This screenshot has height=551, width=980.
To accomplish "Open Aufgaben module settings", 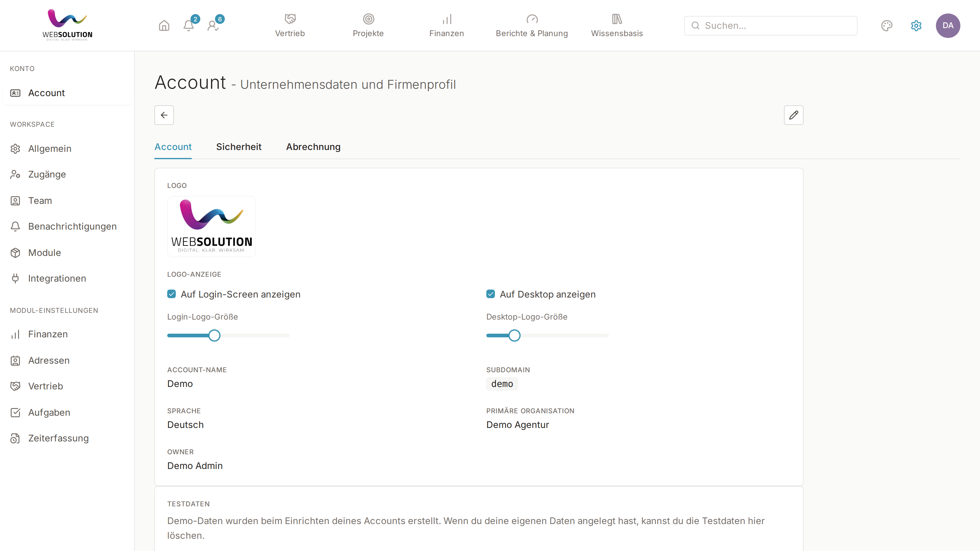I will (x=67, y=412).
